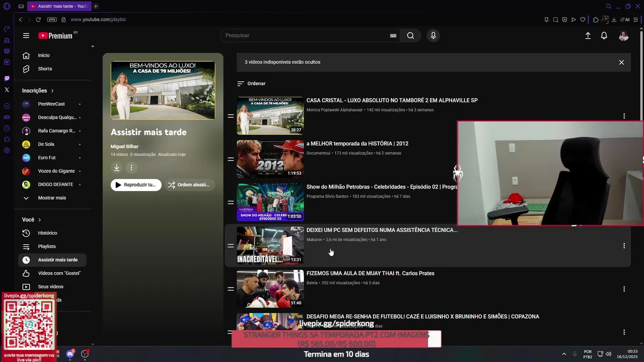Open options menu for MUAY THAI video
The image size is (644, 362).
[624, 289]
